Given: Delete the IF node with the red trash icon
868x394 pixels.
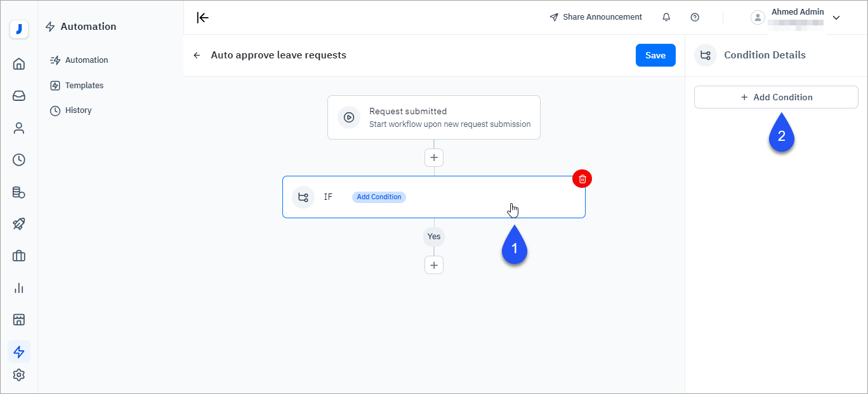Looking at the screenshot, I should click(582, 178).
